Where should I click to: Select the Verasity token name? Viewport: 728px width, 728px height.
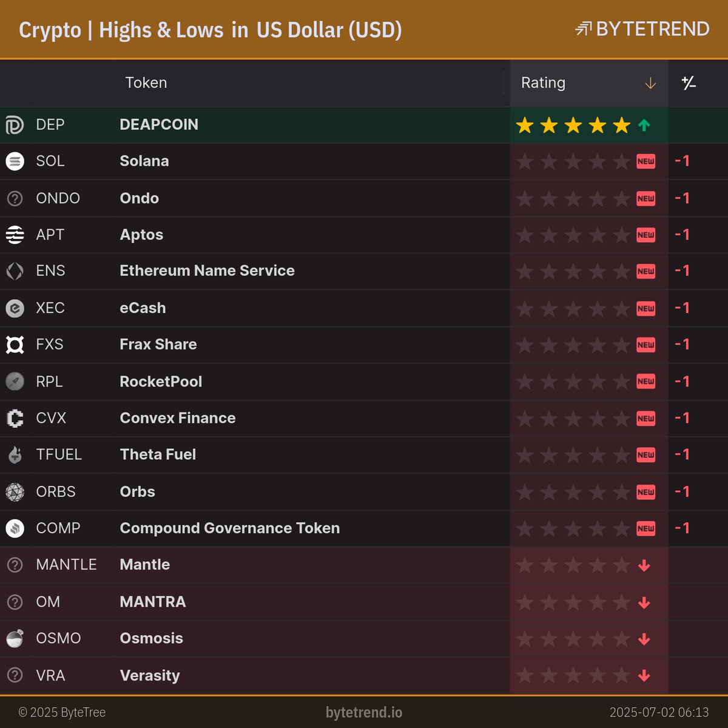pos(150,675)
